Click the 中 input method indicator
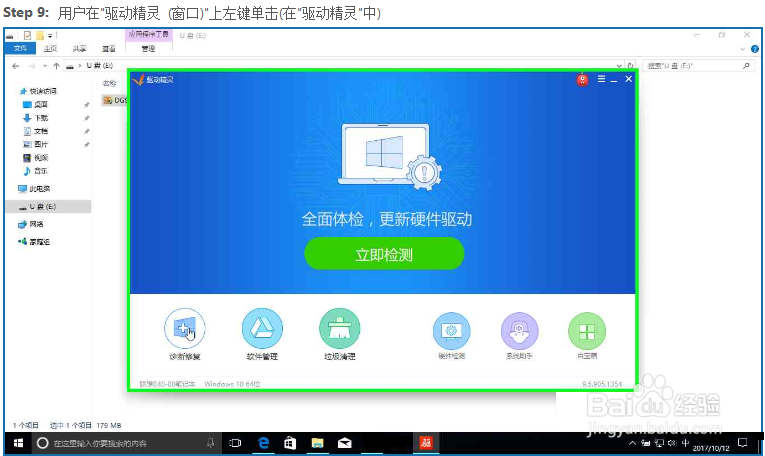Viewport: 765px width, 456px height. 685,443
